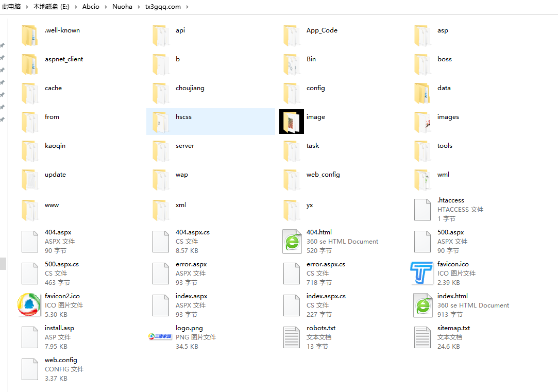Click the index.aspx file name
558x392 pixels.
[192, 296]
